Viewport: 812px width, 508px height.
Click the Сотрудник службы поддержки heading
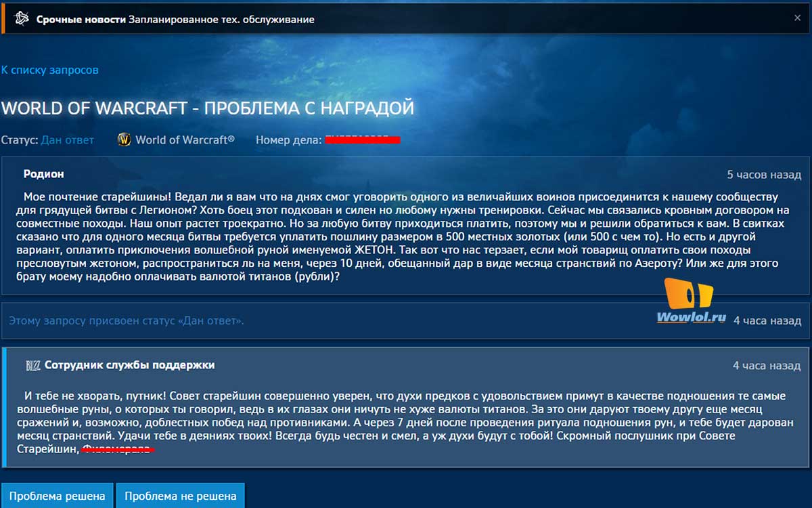[130, 365]
